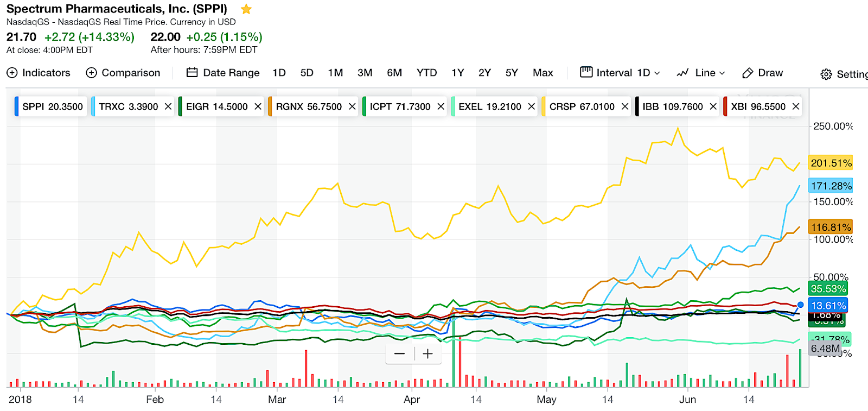Screen dimensions: 868x411
Task: Click the EIGR 14.5000 legend label
Action: point(216,106)
